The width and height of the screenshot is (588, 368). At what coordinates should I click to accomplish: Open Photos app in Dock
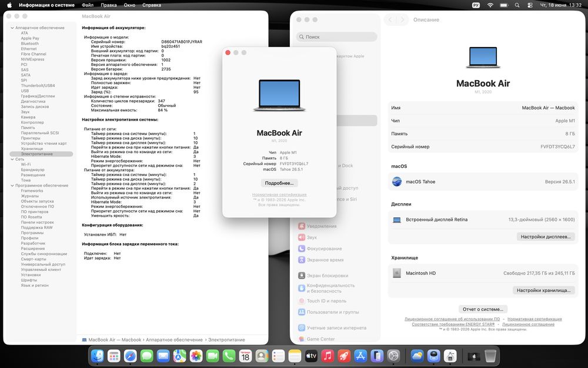coord(196,356)
